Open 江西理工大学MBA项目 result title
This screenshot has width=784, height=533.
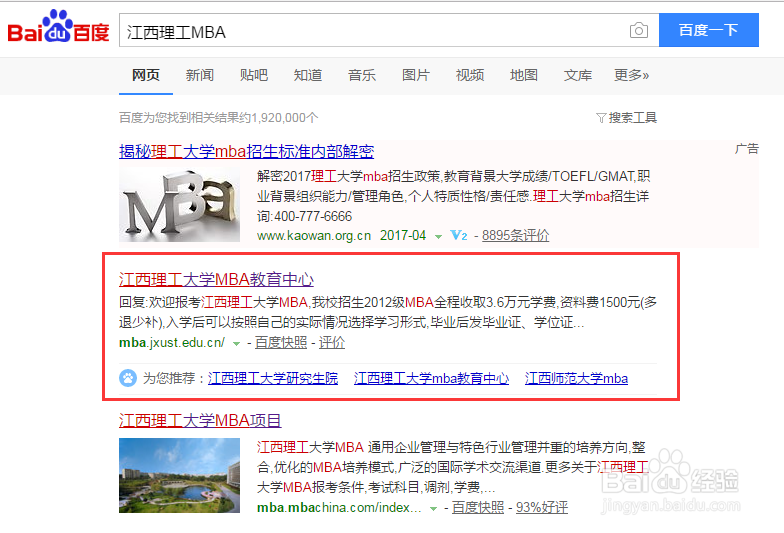[200, 420]
